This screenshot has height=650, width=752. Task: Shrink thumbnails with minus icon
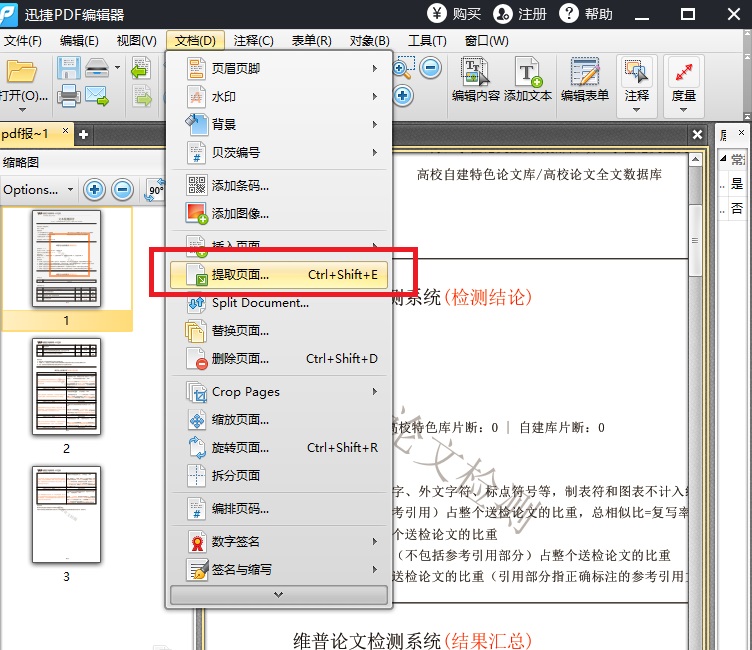coord(122,189)
